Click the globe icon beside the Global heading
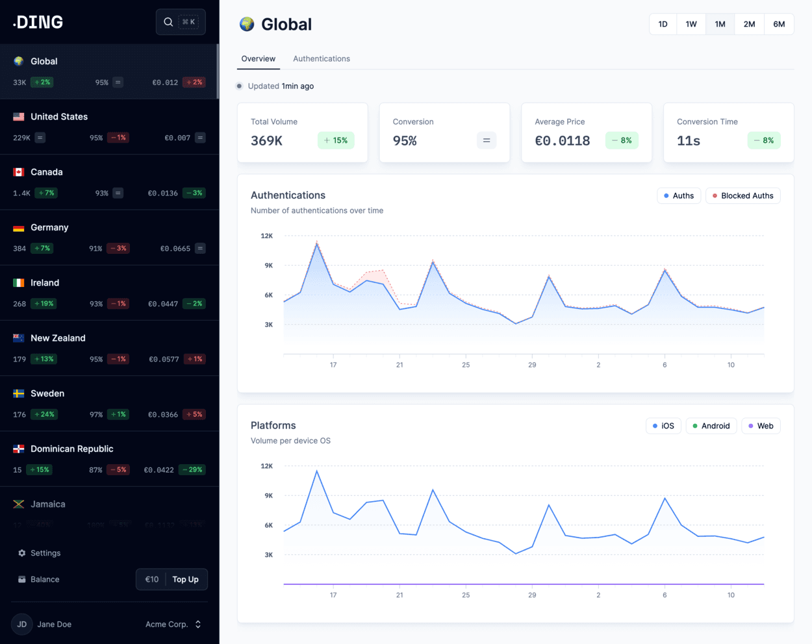The height and width of the screenshot is (644, 812). click(247, 25)
